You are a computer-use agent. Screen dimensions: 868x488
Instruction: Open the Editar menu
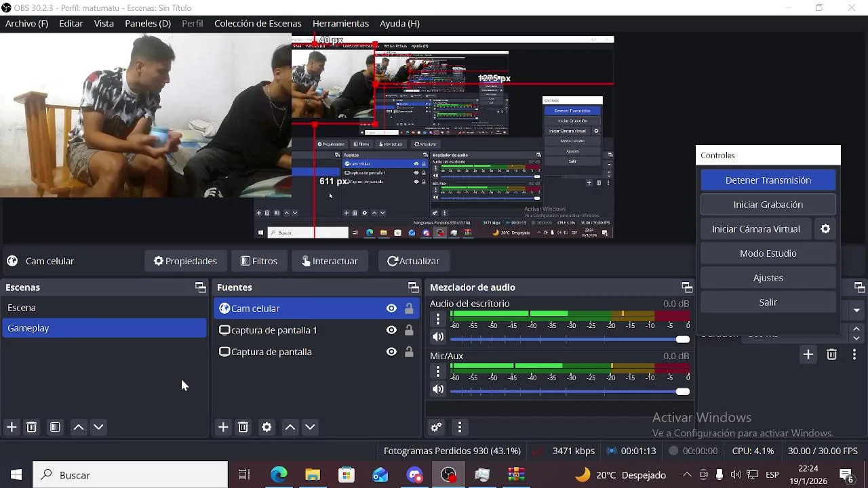(x=71, y=24)
